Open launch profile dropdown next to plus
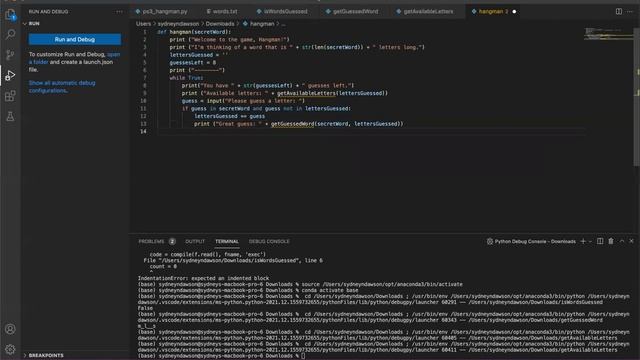640x360 pixels. click(590, 242)
